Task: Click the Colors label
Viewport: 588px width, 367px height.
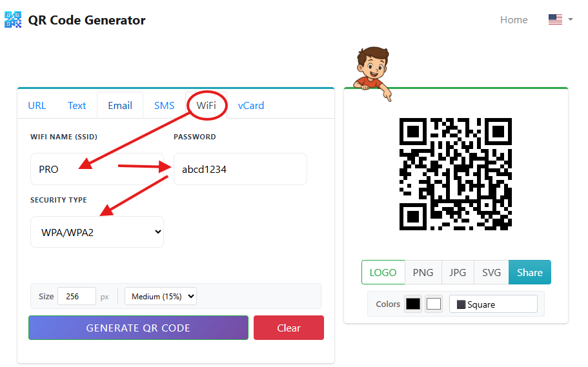Action: click(x=388, y=304)
